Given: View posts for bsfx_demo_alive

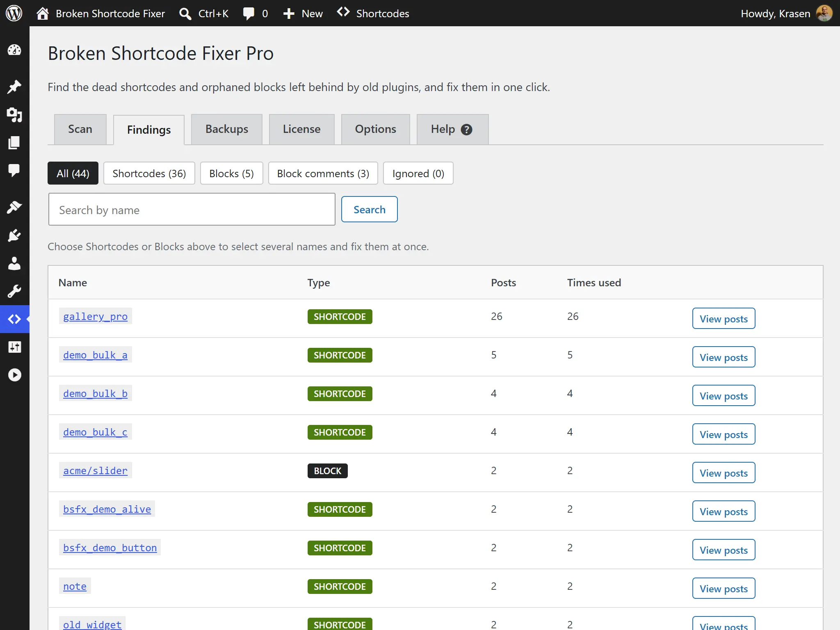Looking at the screenshot, I should tap(724, 511).
